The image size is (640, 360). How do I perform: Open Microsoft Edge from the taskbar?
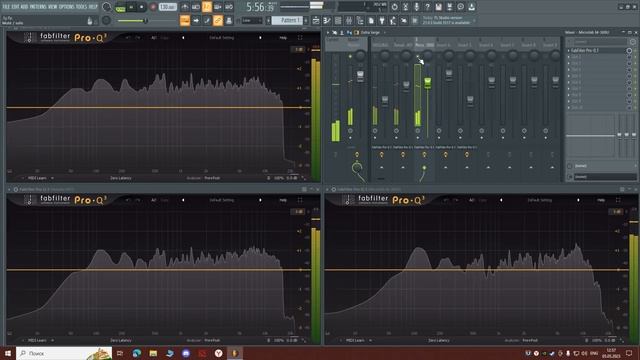coord(136,353)
